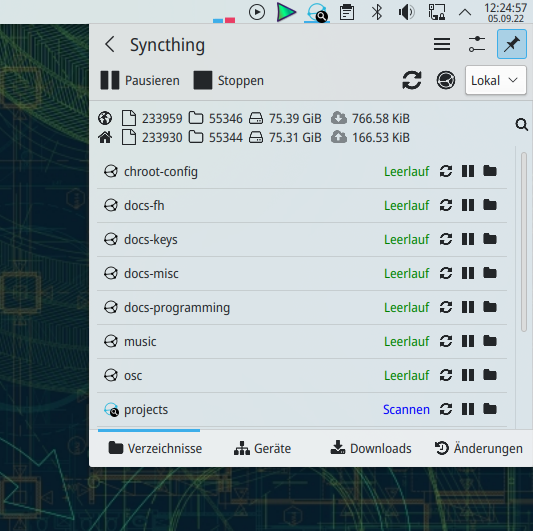Click the Stoppen button
Image resolution: width=533 pixels, height=531 pixels.
tap(228, 80)
